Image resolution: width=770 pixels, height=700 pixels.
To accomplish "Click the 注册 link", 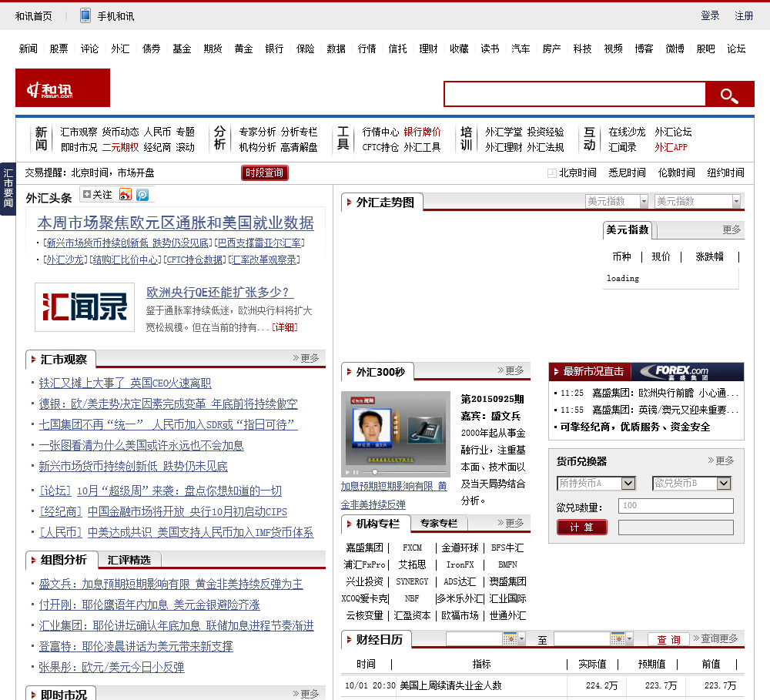I will click(744, 15).
